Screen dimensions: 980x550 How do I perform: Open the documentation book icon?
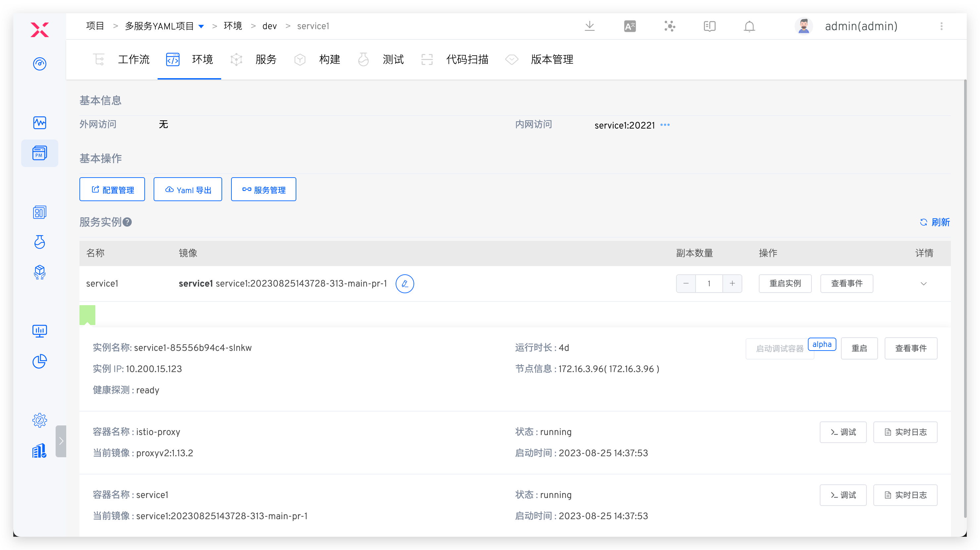point(709,26)
